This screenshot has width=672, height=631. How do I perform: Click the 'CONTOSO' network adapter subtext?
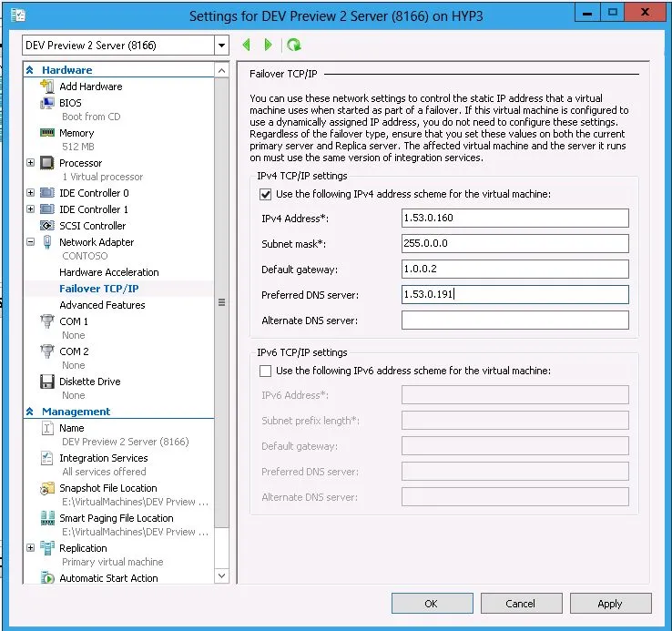point(85,256)
